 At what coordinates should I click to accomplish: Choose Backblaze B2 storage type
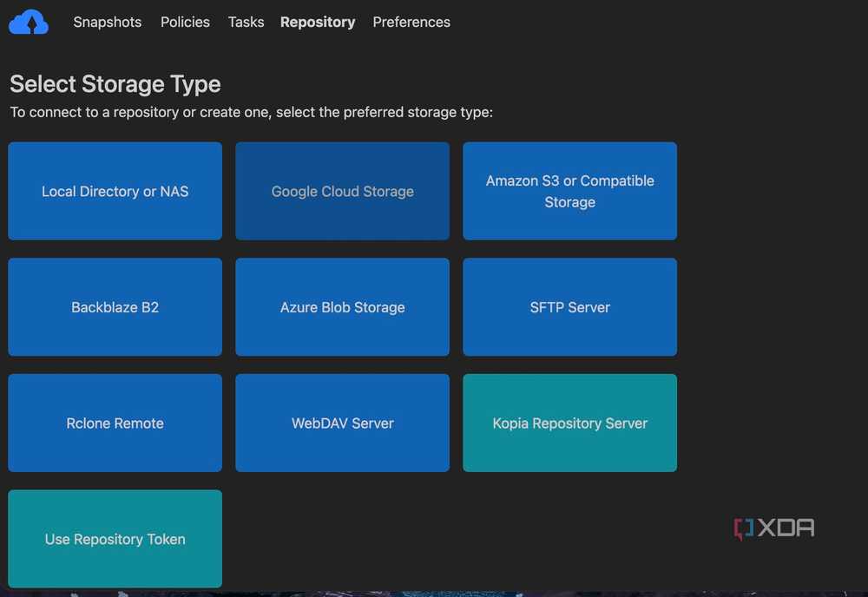pos(115,307)
